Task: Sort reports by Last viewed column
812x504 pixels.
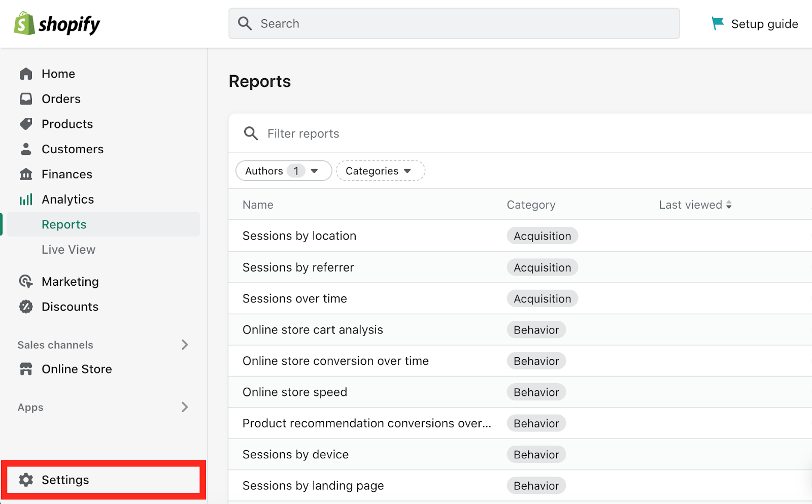Action: 695,205
